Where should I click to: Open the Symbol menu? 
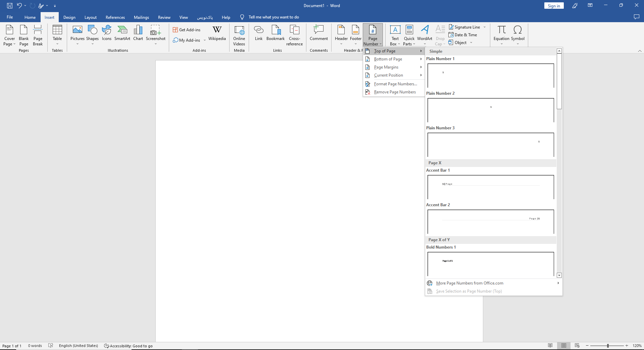[517, 35]
